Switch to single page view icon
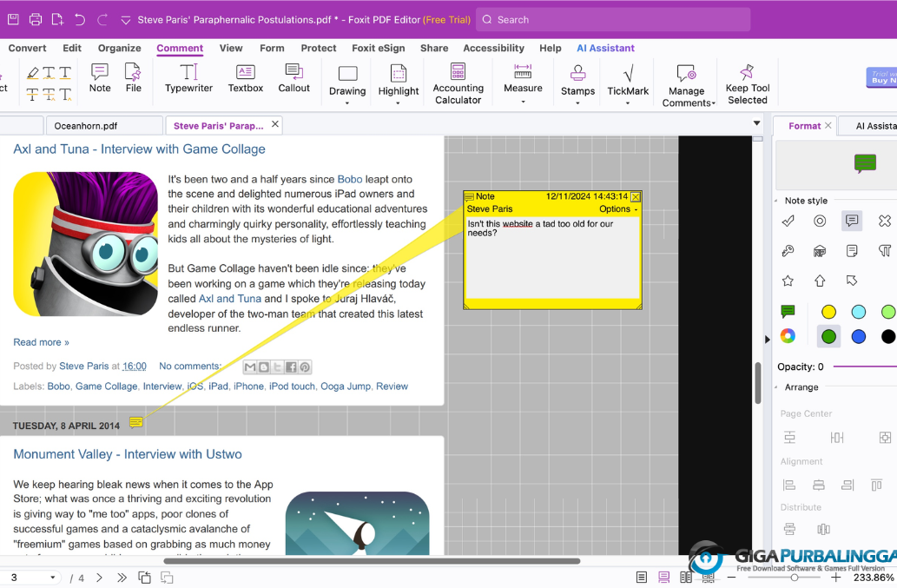Image resolution: width=897 pixels, height=588 pixels. [642, 578]
